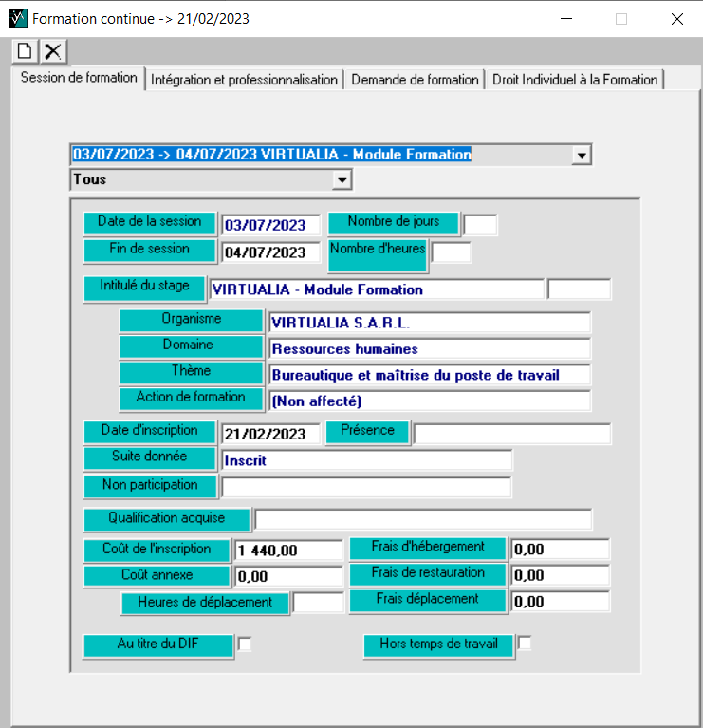Click the Présence button
703x728 pixels.
(367, 431)
